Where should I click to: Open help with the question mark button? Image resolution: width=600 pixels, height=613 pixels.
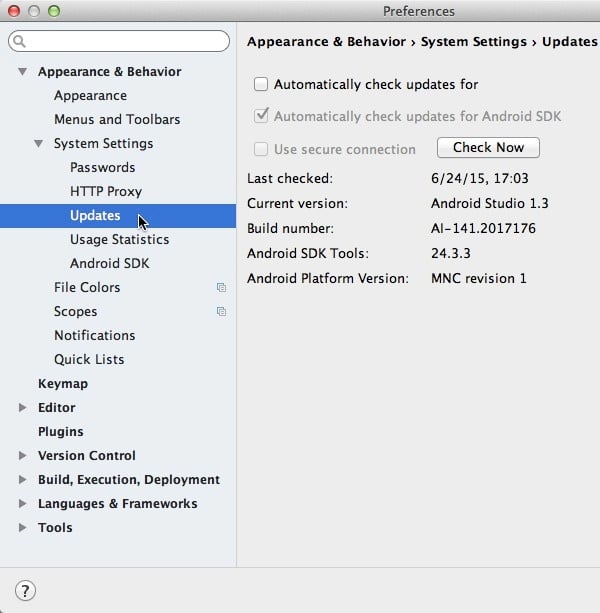point(25,590)
